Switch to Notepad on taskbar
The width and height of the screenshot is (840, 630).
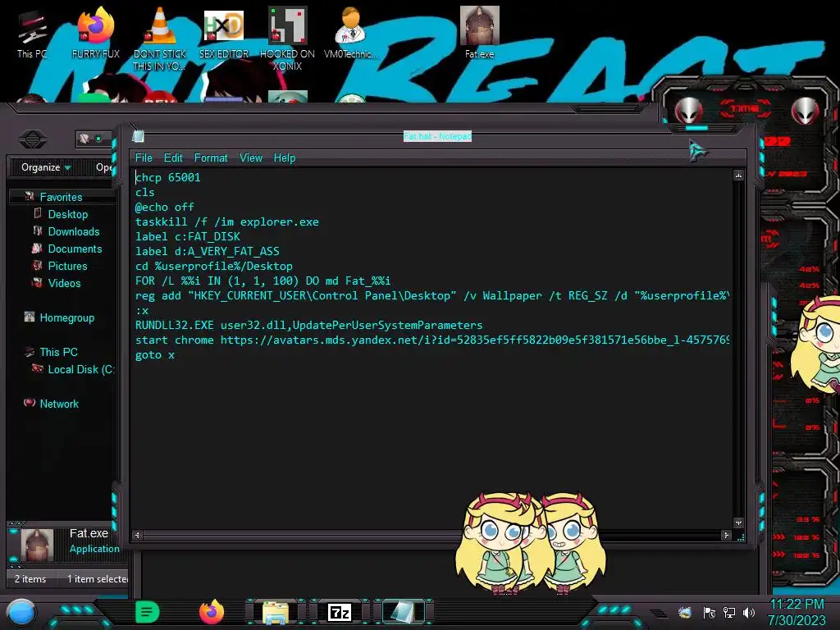coord(402,612)
